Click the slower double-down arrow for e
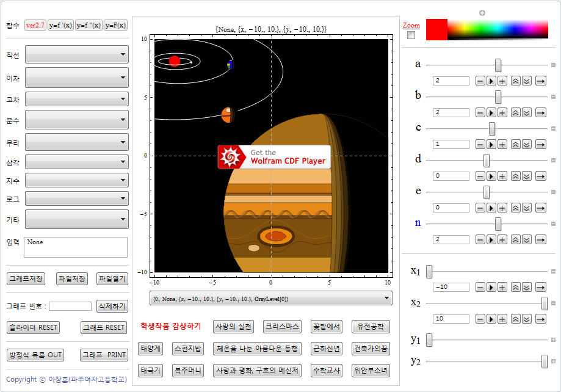The height and width of the screenshot is (392, 561). (x=527, y=208)
